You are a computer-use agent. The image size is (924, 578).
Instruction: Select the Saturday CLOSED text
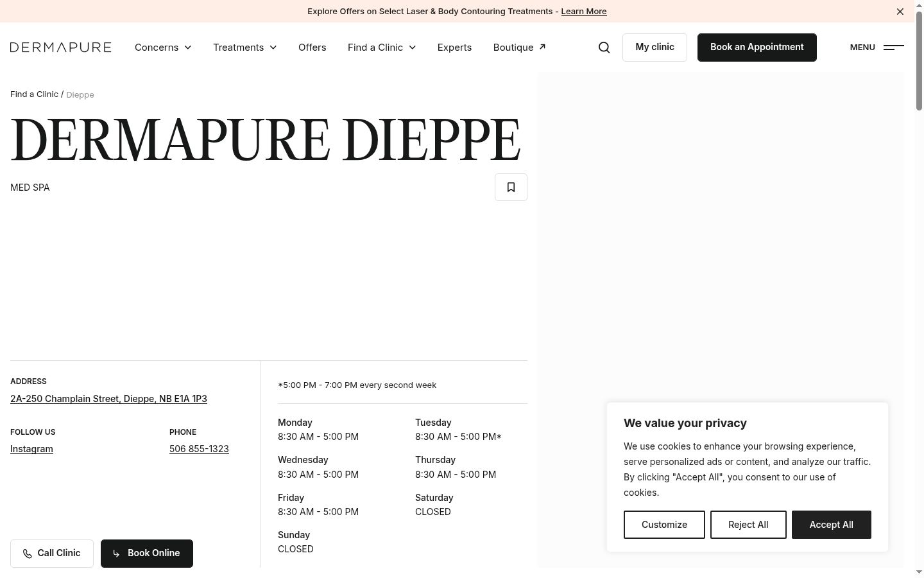click(433, 512)
